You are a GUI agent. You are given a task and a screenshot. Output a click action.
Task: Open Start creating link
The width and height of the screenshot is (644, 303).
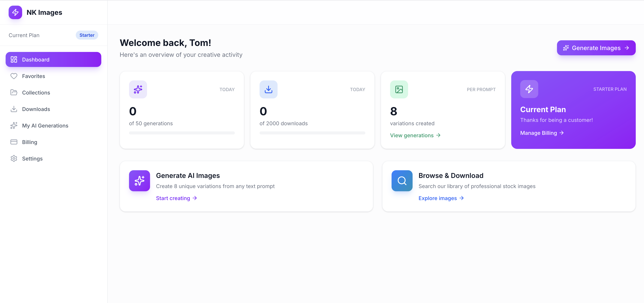(173, 198)
